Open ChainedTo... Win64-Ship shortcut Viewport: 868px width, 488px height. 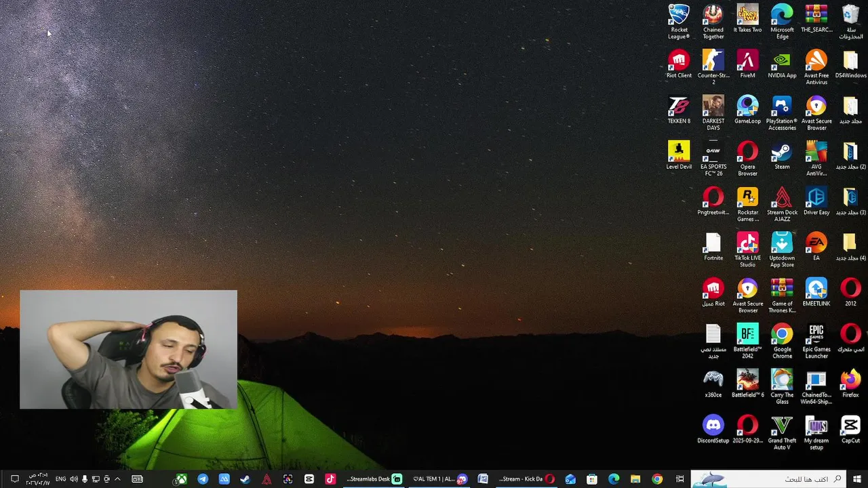pos(816,386)
